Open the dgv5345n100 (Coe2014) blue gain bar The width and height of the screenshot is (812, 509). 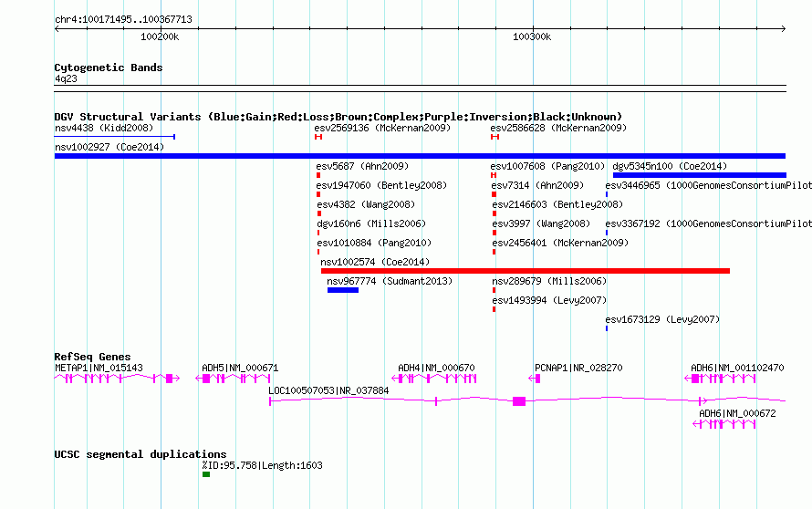coord(699,175)
